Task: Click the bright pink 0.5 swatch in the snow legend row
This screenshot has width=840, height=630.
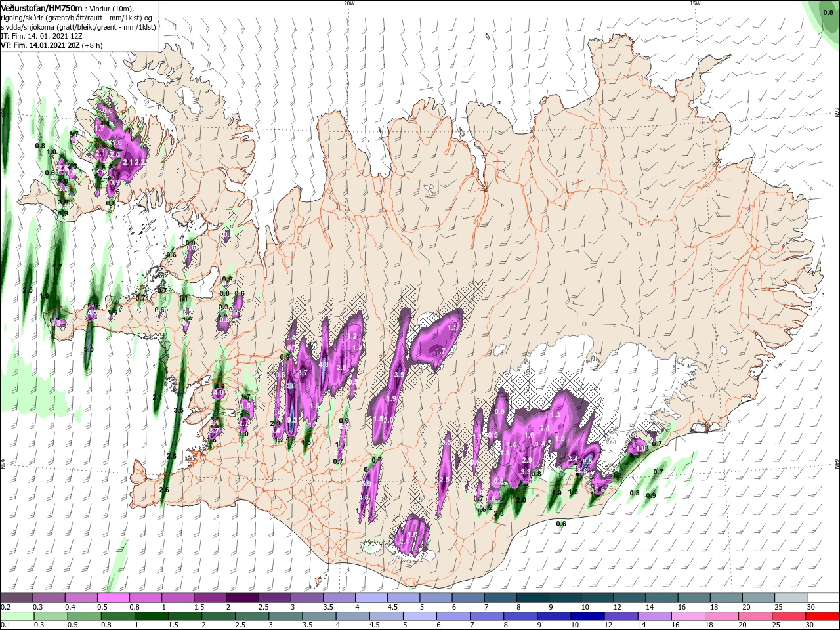Action: click(x=113, y=598)
